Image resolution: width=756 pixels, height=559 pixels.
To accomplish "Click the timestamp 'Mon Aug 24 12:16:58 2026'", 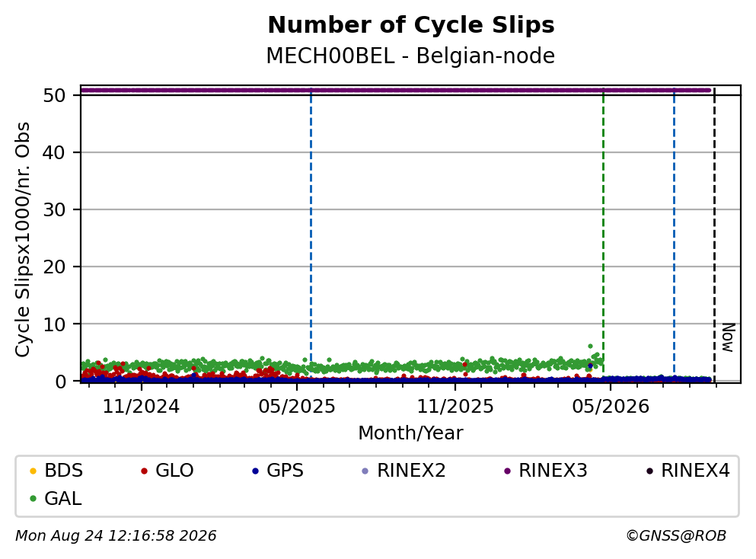I will click(x=116, y=536).
